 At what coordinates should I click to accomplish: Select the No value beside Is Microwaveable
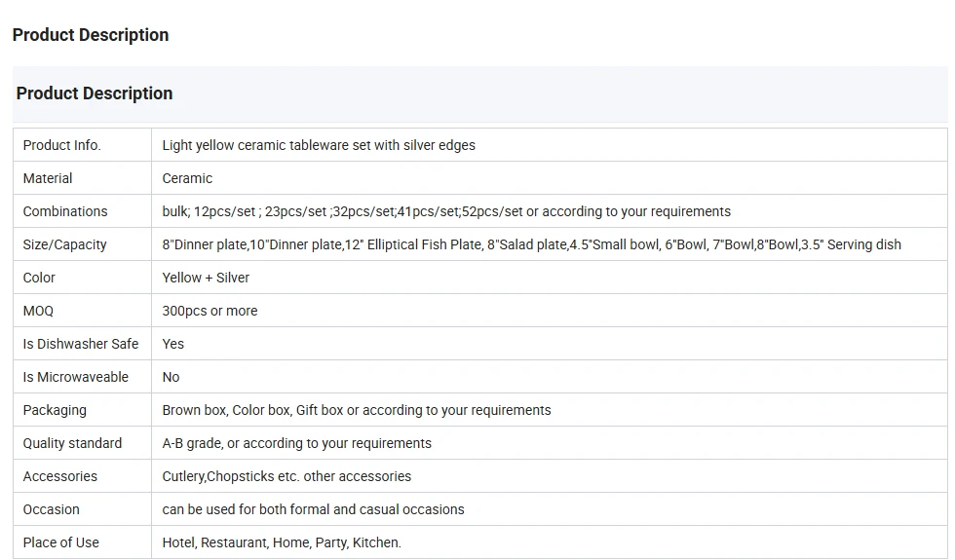tap(171, 377)
